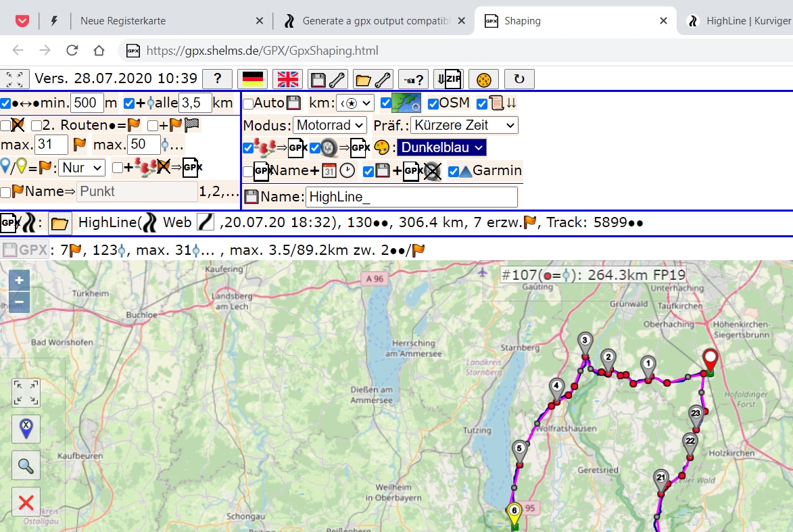Screen dimensions: 793x532
Task: Zoom in the map with plus
Action: 19,280
